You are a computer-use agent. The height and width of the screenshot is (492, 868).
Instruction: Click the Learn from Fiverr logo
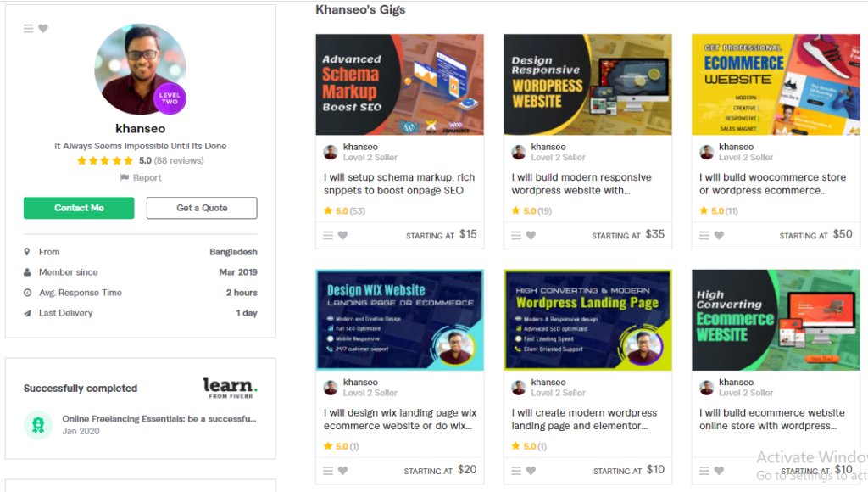[x=231, y=388]
